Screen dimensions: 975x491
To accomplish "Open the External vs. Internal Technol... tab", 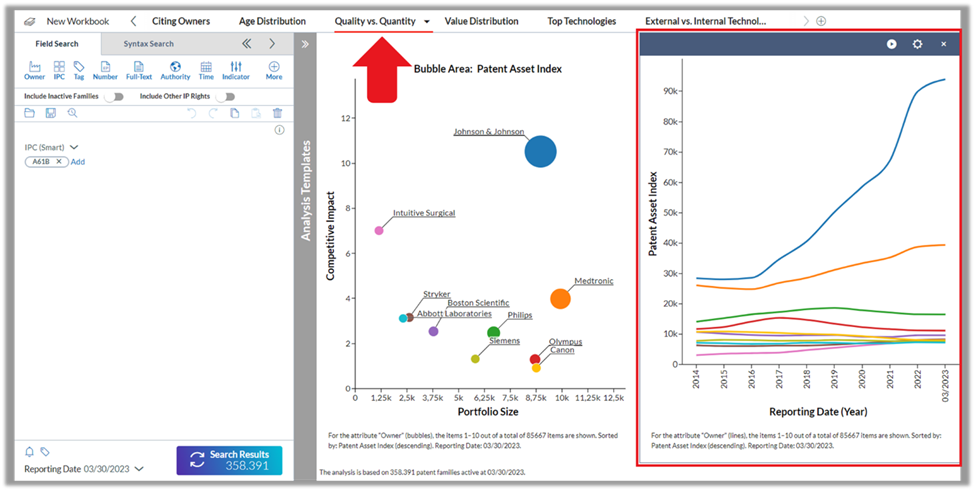I will point(705,21).
